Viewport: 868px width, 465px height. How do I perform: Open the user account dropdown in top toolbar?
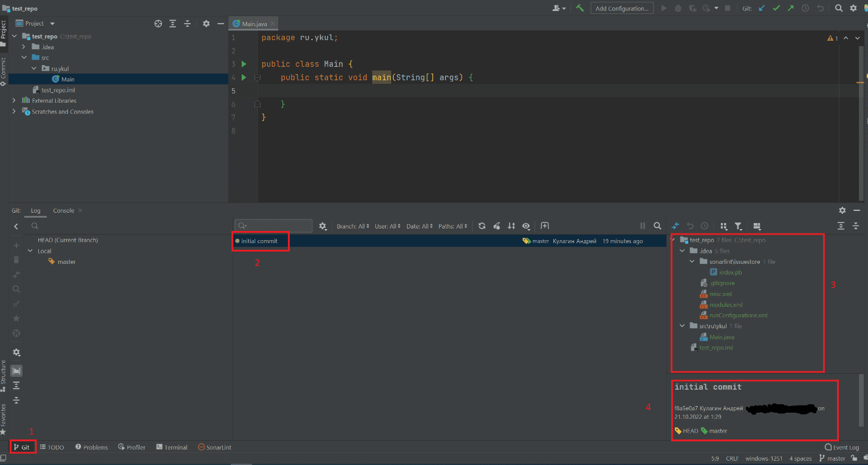coord(559,9)
